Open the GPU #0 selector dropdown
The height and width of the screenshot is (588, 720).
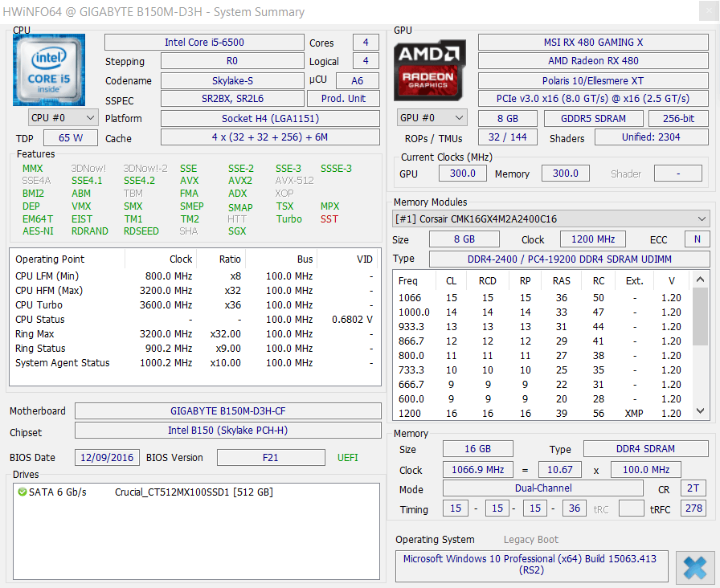[432, 118]
